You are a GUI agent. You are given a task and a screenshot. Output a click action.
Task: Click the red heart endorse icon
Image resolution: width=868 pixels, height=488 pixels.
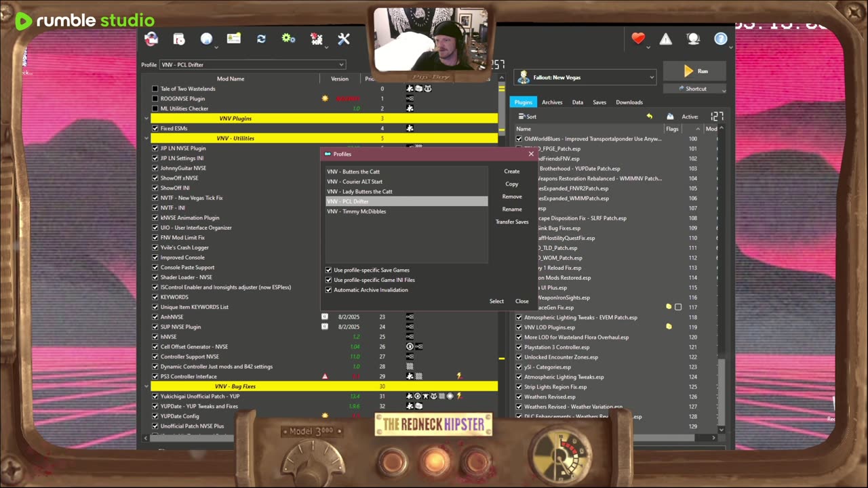pos(638,39)
